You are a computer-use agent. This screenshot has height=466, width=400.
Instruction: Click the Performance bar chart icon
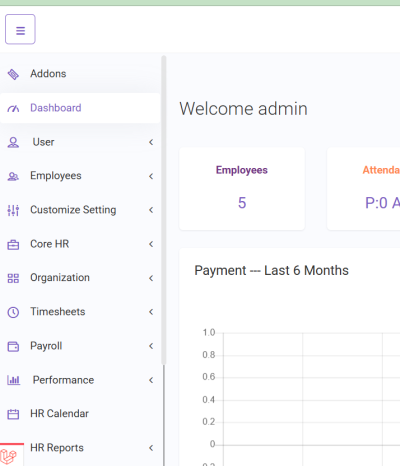(x=14, y=380)
